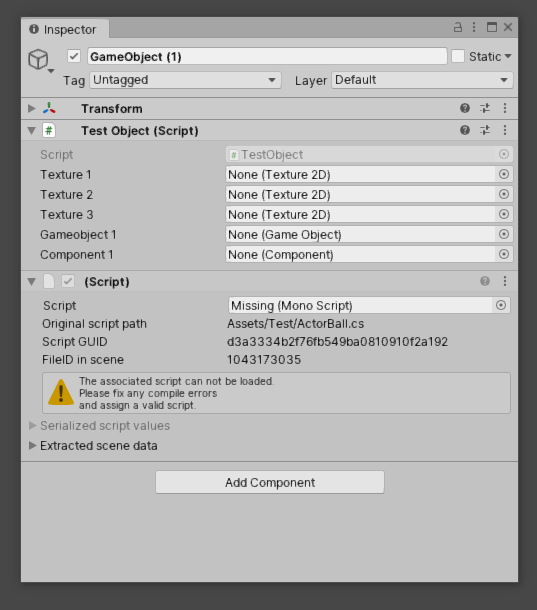Open help for the Transform component
Image resolution: width=537 pixels, height=610 pixels.
click(x=465, y=108)
